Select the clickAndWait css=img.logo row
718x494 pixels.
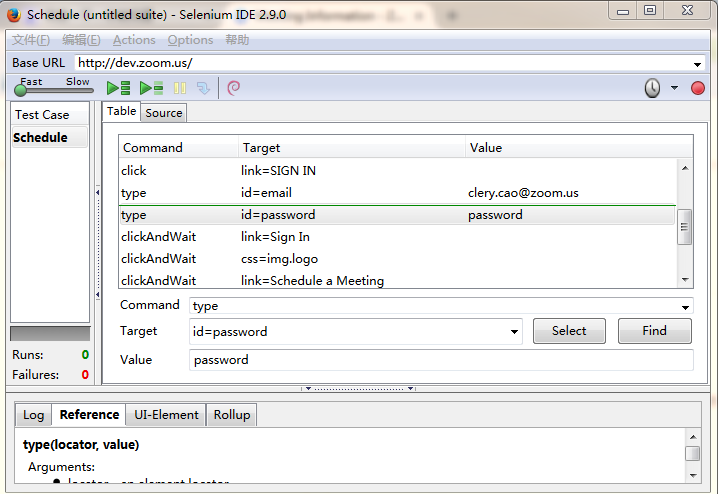click(x=397, y=259)
